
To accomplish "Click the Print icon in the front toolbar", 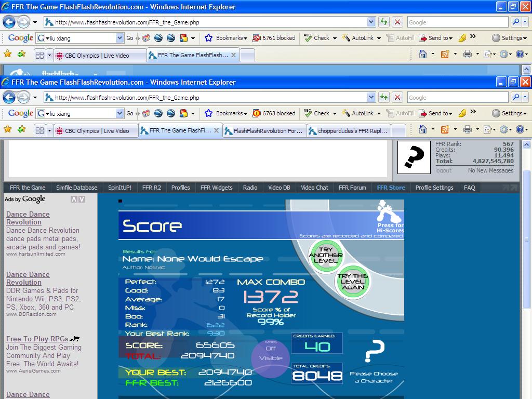I will [468, 129].
